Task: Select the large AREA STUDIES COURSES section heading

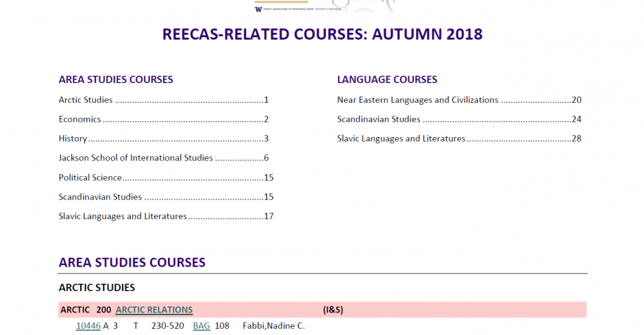Action: [132, 262]
